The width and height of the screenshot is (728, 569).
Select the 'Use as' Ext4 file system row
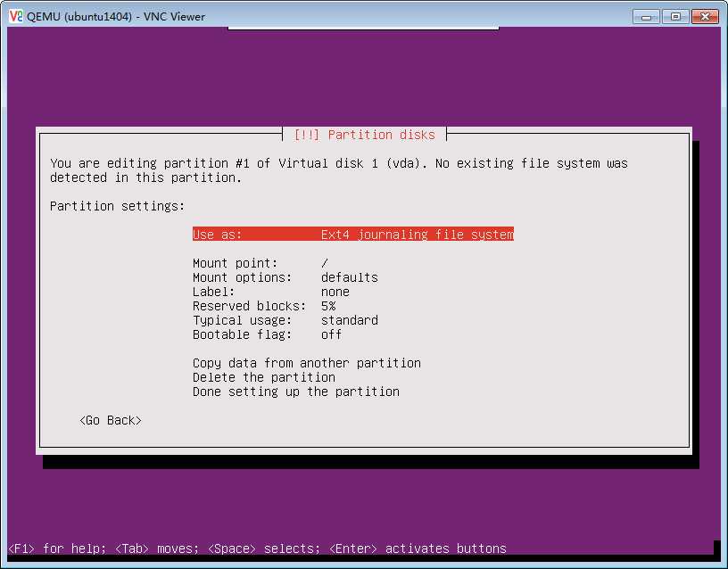pyautogui.click(x=353, y=235)
